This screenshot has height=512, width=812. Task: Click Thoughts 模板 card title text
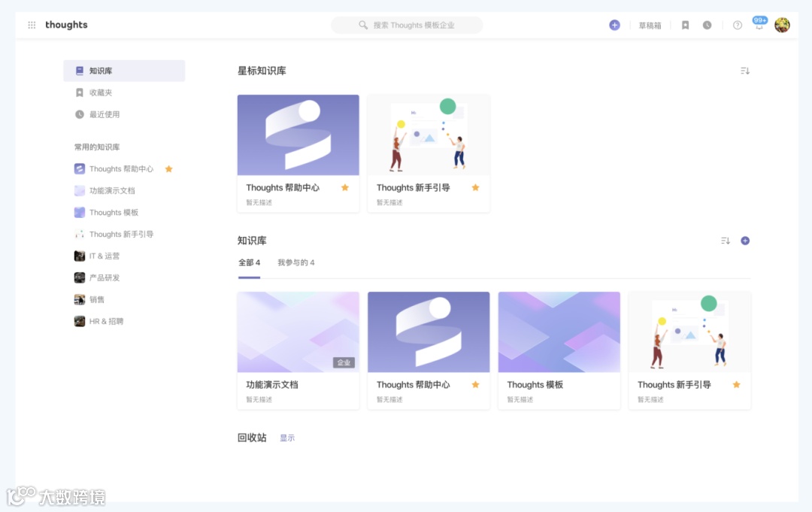click(x=535, y=385)
